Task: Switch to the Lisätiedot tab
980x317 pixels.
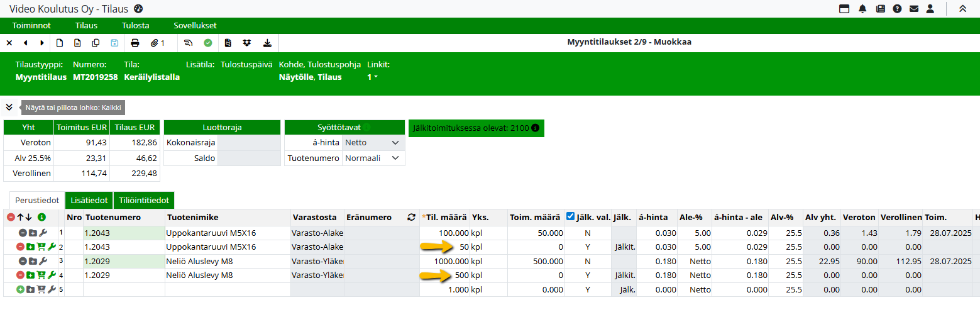Action: tap(89, 201)
